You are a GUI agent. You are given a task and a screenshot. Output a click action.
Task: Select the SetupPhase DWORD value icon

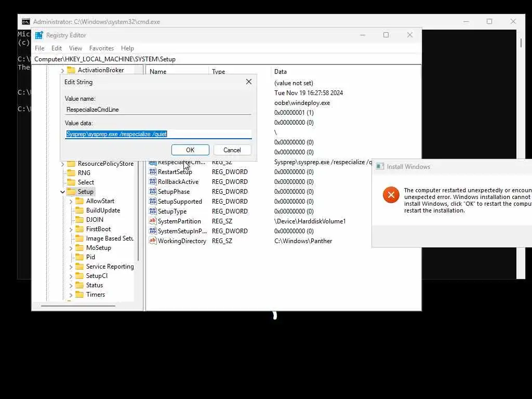[x=153, y=191]
